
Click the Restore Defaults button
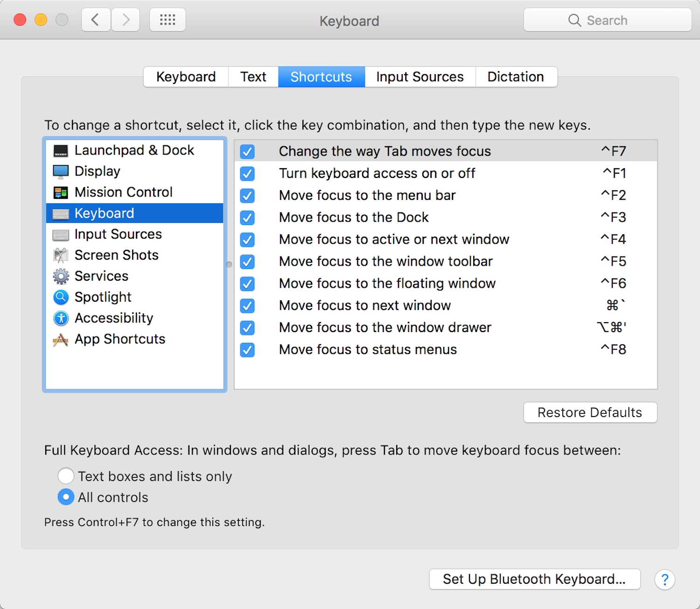[x=590, y=412]
